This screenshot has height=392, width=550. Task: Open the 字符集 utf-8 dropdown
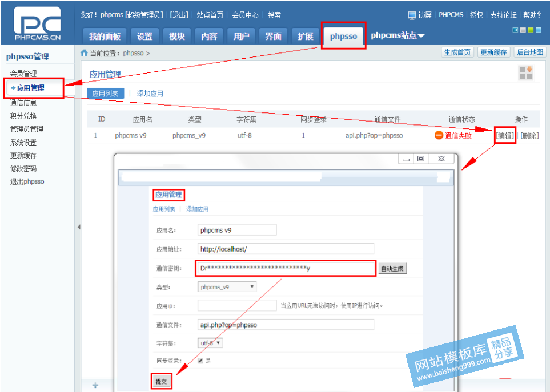[210, 343]
